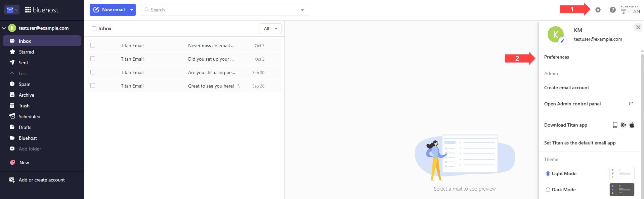Click the K account avatar in sidebar

(x=12, y=28)
